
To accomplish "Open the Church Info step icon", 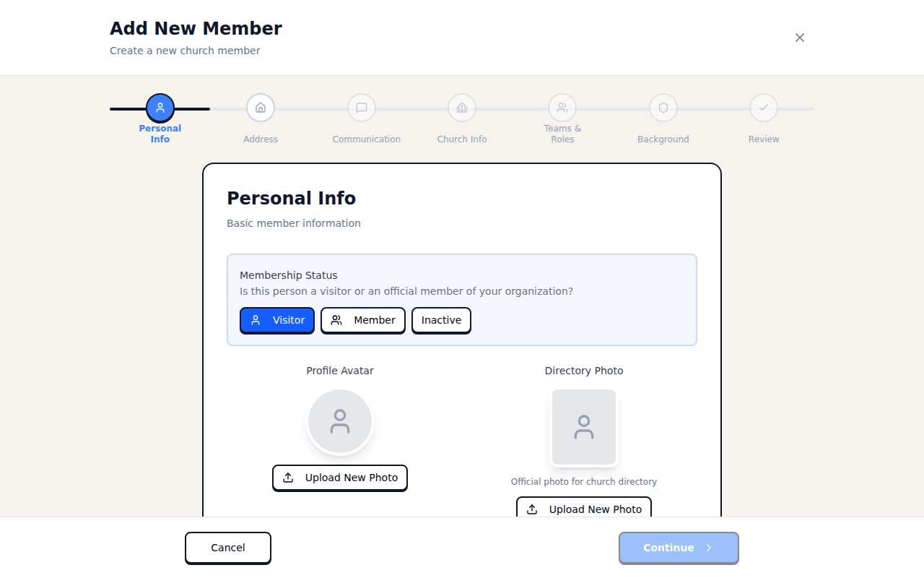I will click(x=461, y=107).
